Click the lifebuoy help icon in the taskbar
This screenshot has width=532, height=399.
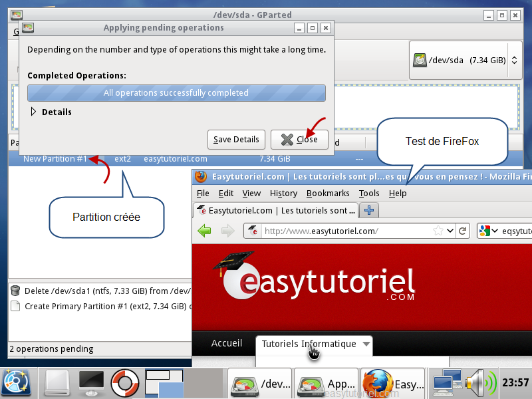[x=125, y=384]
